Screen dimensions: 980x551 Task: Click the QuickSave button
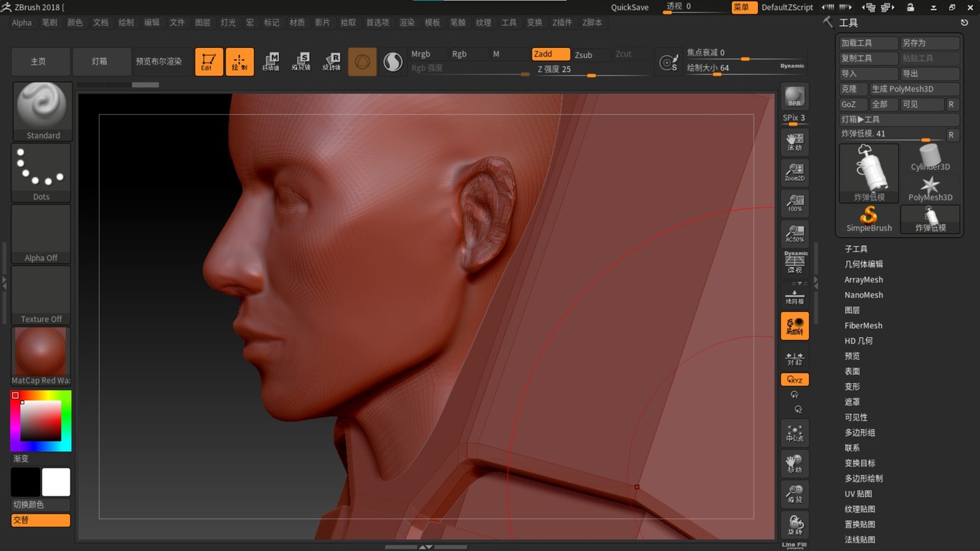click(x=630, y=7)
